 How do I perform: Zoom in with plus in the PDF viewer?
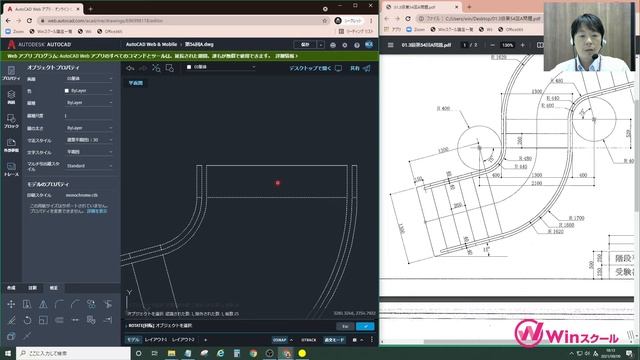(522, 45)
